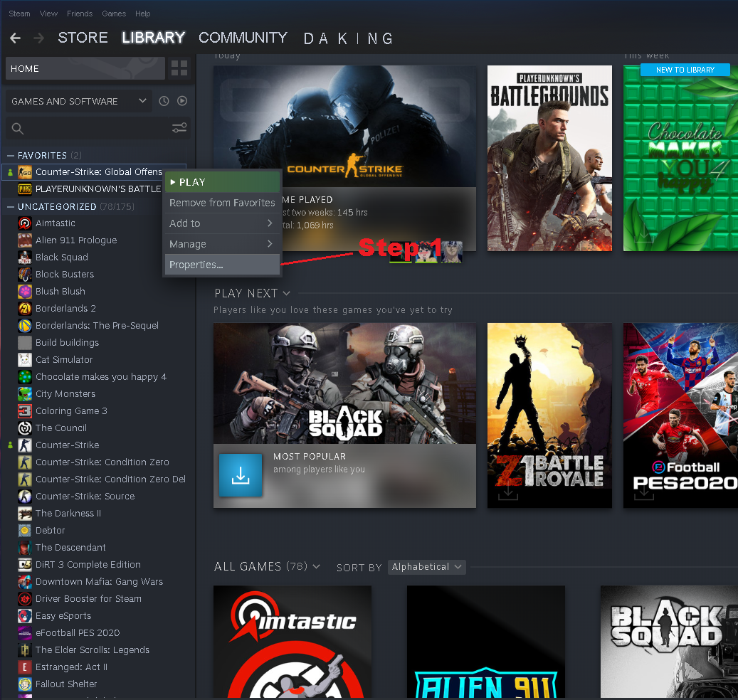This screenshot has height=700, width=738.
Task: Open the Help menu
Action: (142, 14)
